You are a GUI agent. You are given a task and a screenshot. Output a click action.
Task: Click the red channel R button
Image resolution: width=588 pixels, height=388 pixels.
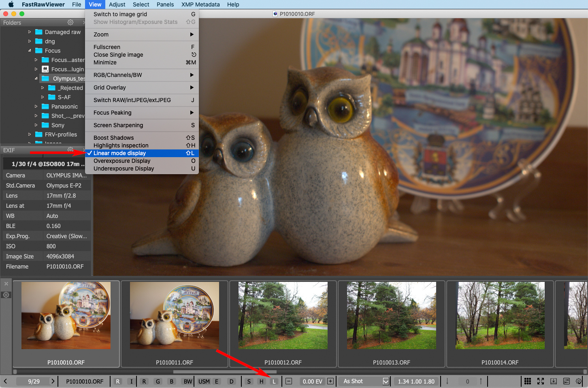(x=144, y=381)
